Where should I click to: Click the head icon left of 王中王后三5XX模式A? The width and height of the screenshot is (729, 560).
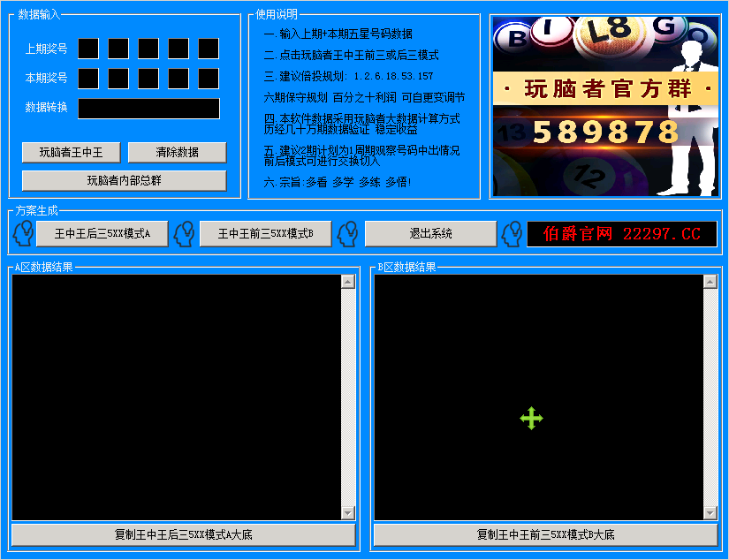[23, 234]
